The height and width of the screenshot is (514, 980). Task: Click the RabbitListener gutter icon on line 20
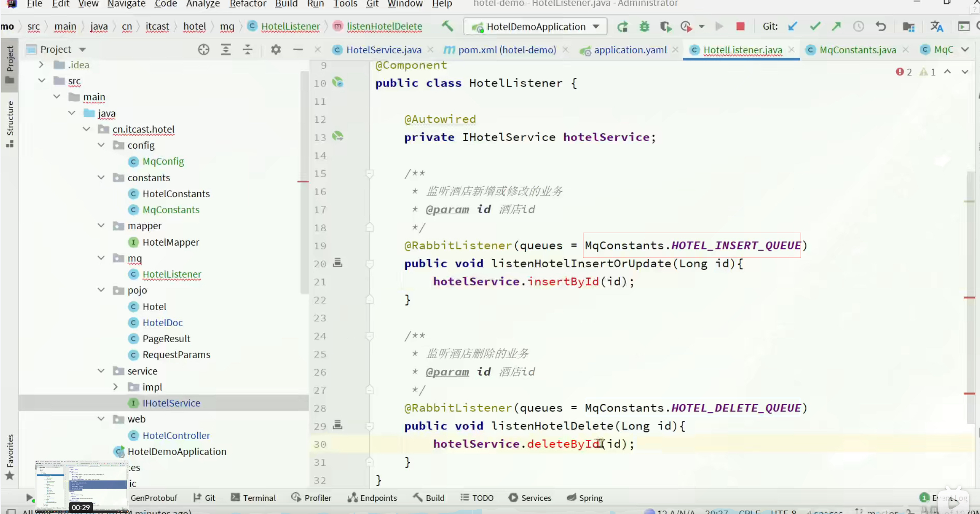point(337,263)
